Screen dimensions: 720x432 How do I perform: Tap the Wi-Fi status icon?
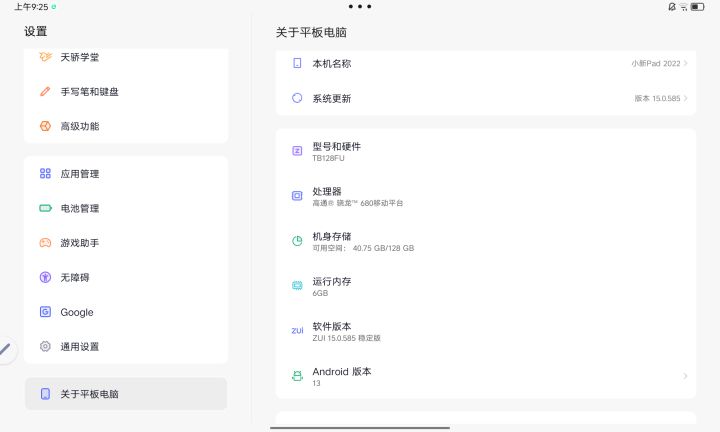tap(683, 6)
